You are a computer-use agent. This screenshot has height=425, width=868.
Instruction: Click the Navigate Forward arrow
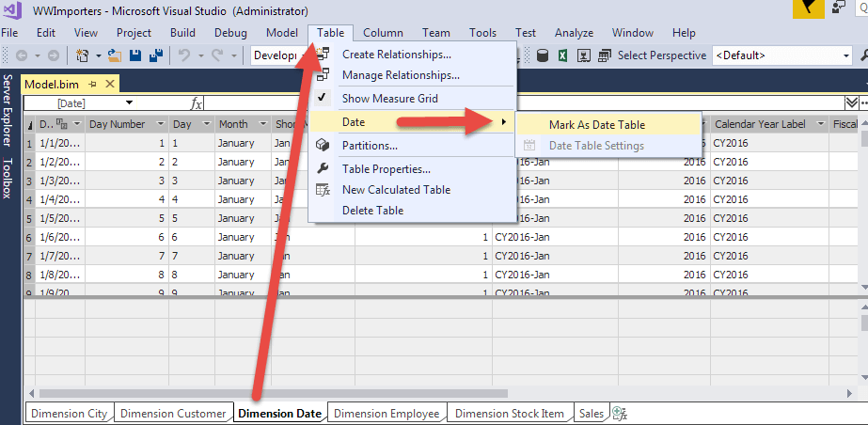pos(54,55)
